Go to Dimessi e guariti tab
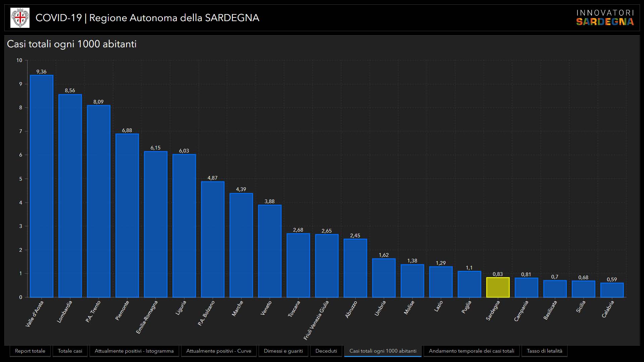 (283, 351)
